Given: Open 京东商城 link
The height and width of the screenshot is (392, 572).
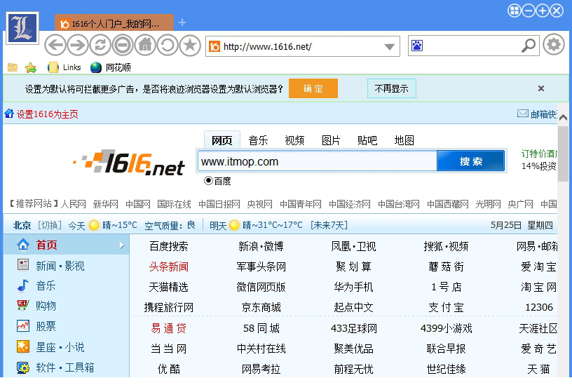Looking at the screenshot, I should (x=261, y=307).
